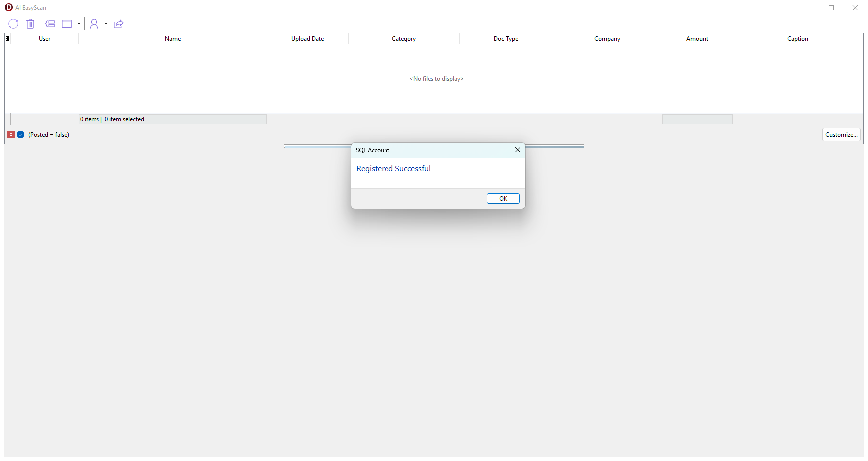Click the Category column header
Image resolution: width=868 pixels, height=461 pixels.
click(x=403, y=39)
